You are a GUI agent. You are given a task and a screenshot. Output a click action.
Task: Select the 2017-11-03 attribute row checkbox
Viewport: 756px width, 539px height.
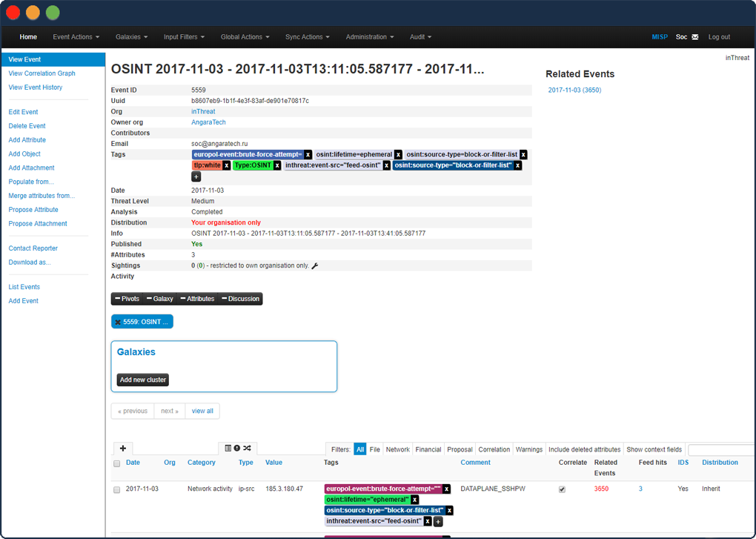(x=116, y=490)
